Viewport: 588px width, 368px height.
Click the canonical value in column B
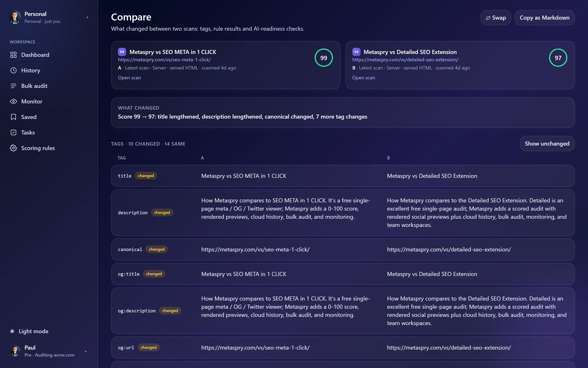click(x=449, y=249)
